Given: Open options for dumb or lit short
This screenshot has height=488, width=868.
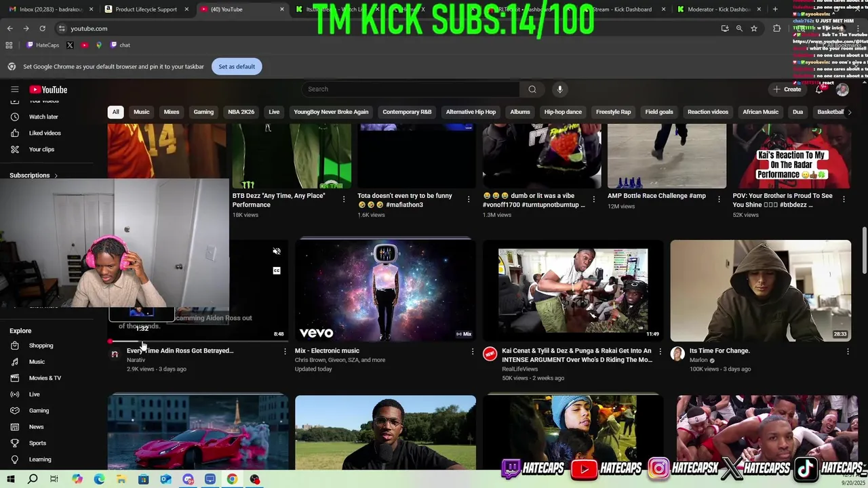Looking at the screenshot, I should pyautogui.click(x=593, y=199).
